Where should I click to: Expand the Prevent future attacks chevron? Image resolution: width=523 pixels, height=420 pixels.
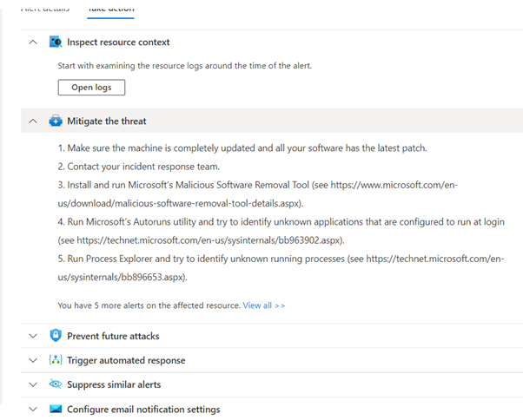tap(33, 336)
